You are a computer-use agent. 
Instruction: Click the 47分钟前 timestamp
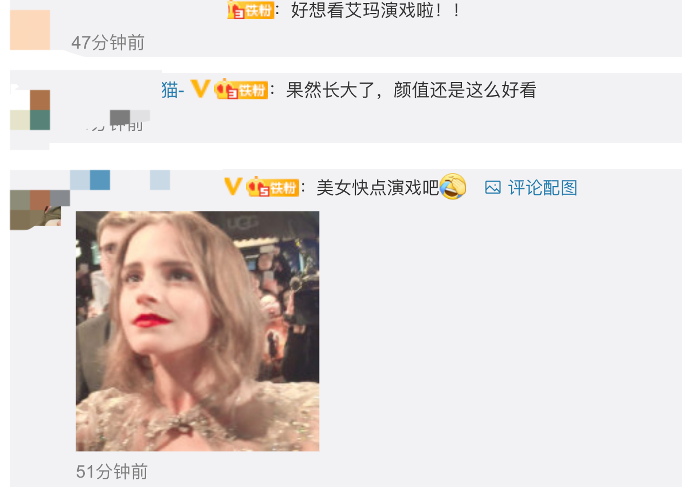tap(108, 43)
